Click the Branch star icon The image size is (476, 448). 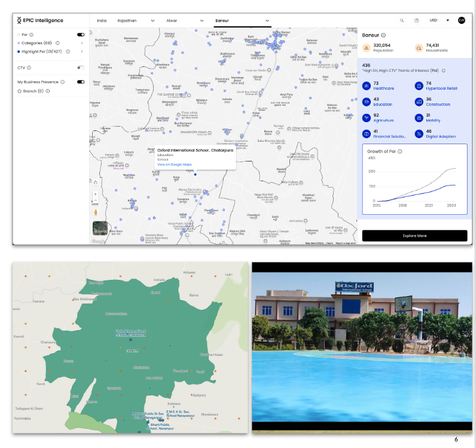coord(19,91)
